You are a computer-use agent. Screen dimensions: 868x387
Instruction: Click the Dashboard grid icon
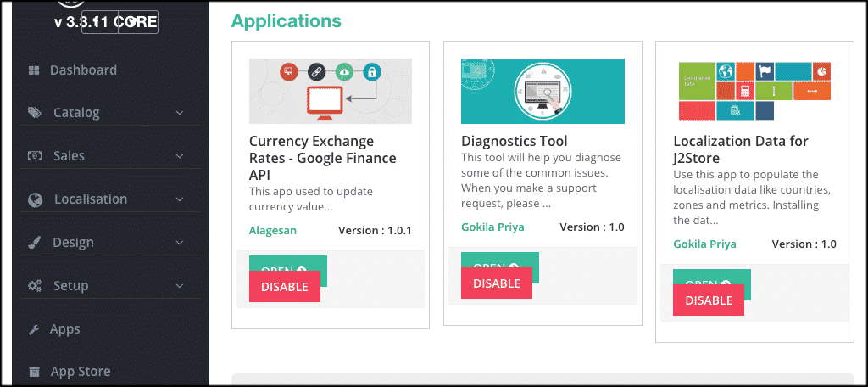34,70
